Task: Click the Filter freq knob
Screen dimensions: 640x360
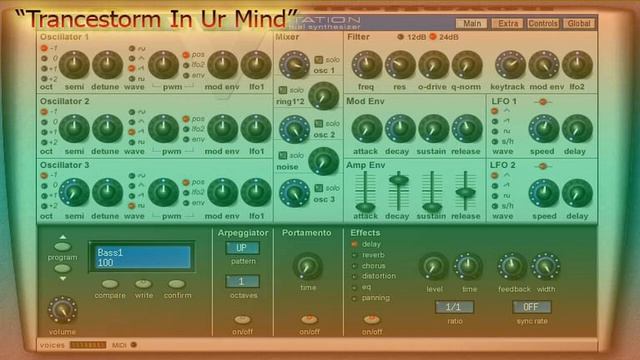Action: [x=367, y=64]
